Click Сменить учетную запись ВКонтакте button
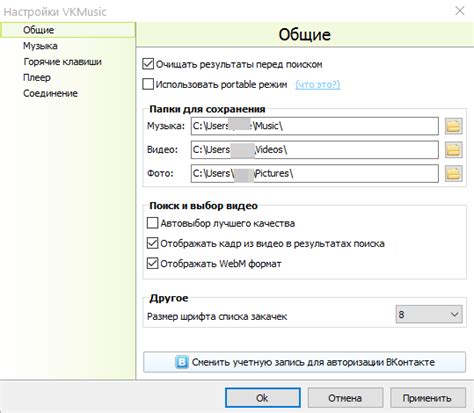474x413 pixels. pyautogui.click(x=304, y=362)
